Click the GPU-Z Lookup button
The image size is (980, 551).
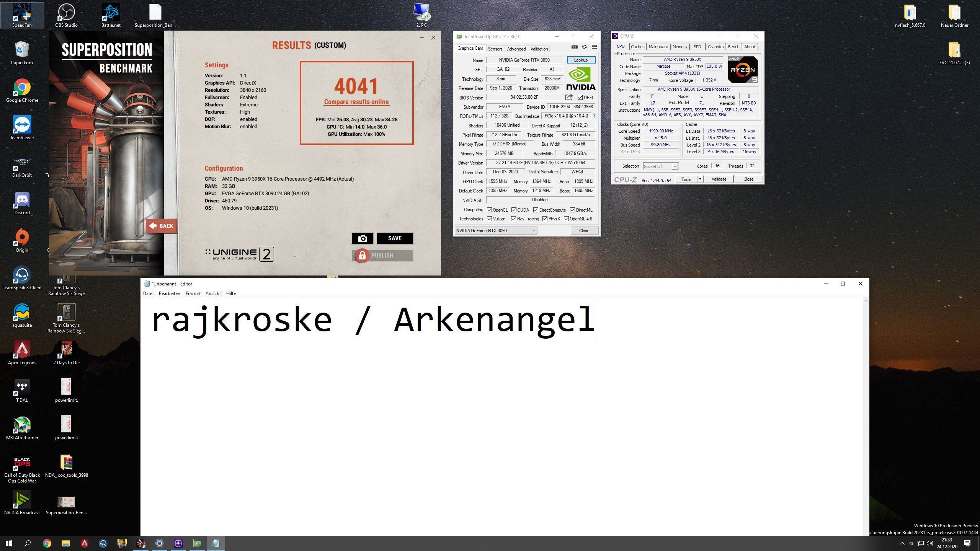click(x=581, y=60)
